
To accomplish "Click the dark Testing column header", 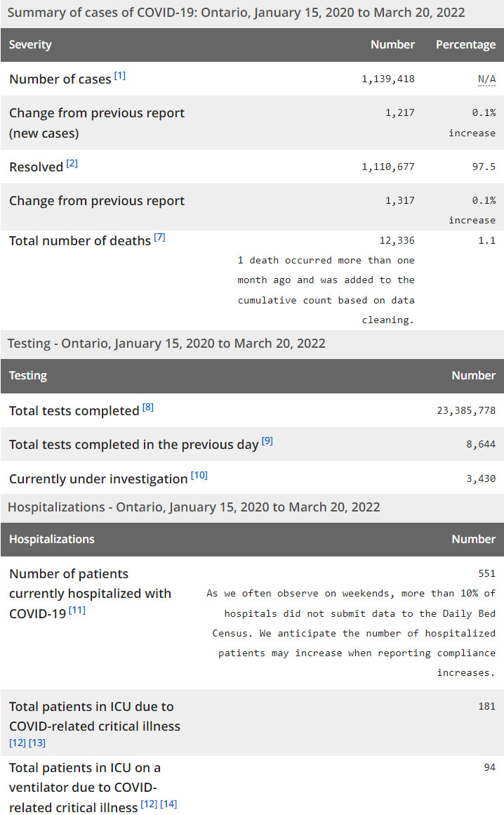I will (x=28, y=376).
